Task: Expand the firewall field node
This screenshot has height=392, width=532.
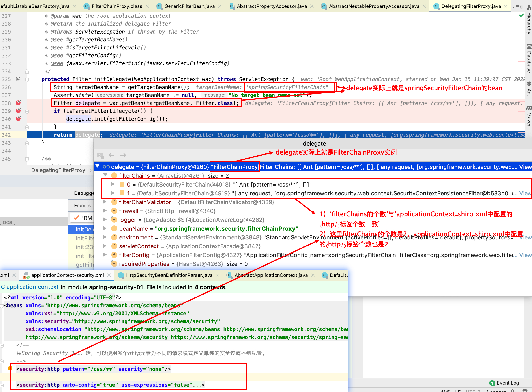Action: coord(105,211)
